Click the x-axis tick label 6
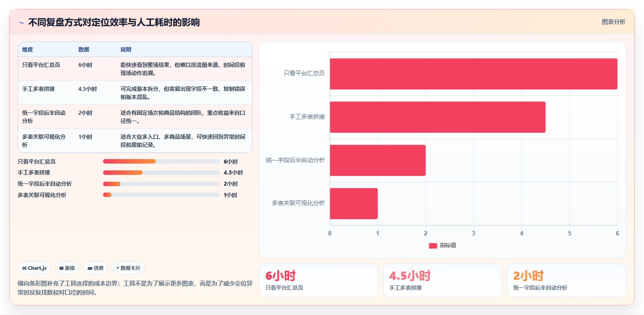This screenshot has height=315, width=644. pos(617,233)
